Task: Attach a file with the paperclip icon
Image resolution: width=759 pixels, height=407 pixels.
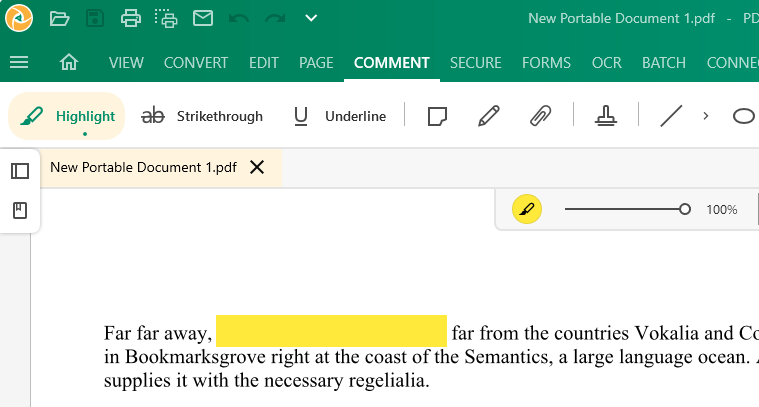Action: coord(540,116)
